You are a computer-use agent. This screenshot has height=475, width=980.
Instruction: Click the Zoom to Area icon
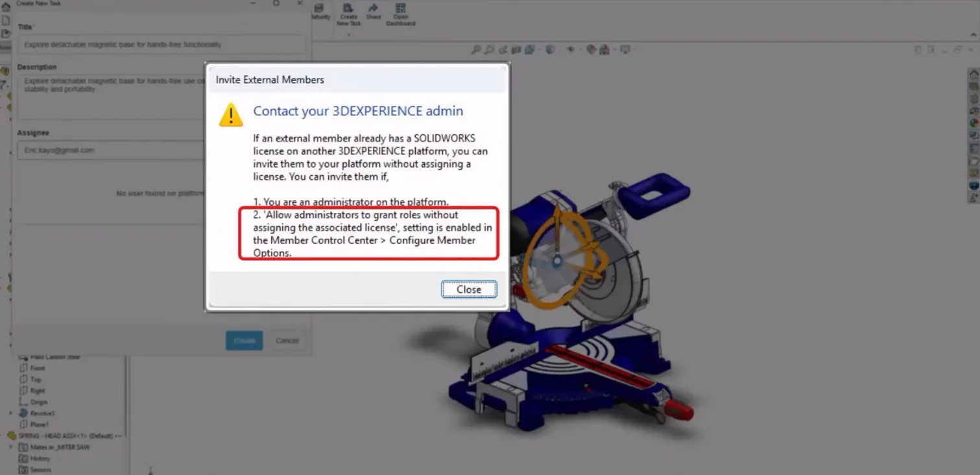(489, 49)
